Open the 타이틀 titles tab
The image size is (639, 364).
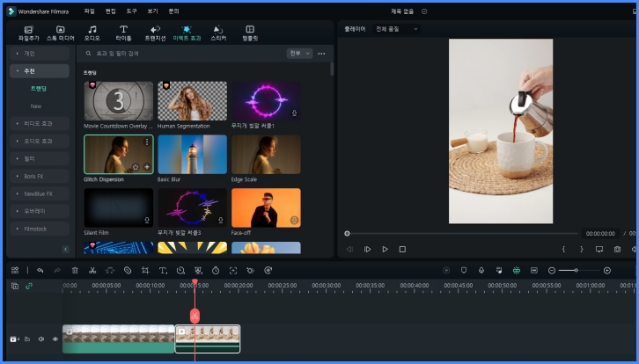click(123, 33)
